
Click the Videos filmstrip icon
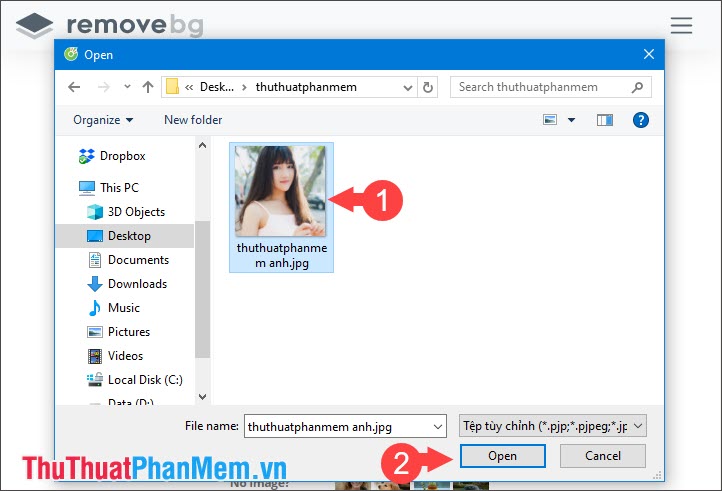point(95,356)
